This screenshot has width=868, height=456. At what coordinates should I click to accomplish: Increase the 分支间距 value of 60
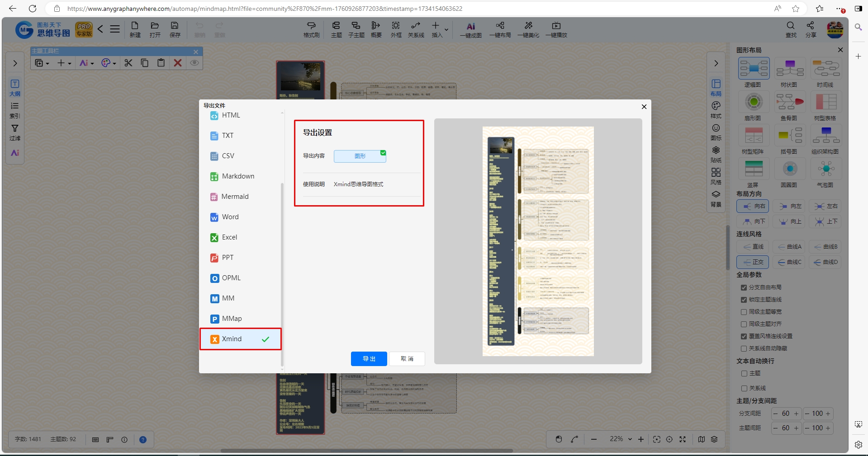click(x=797, y=414)
